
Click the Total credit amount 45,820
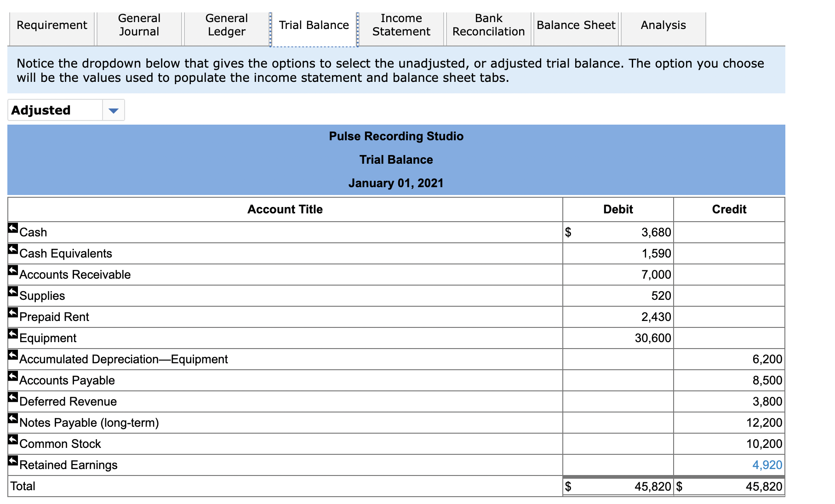764,487
